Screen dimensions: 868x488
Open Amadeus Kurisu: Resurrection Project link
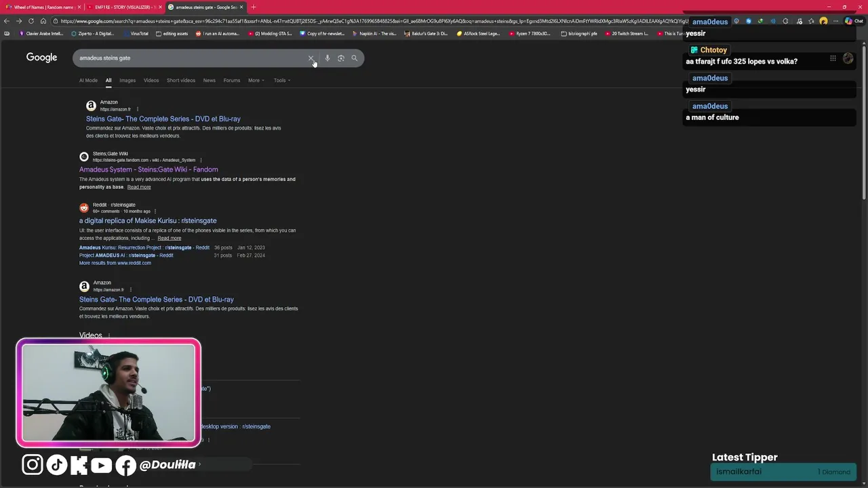[x=144, y=248]
